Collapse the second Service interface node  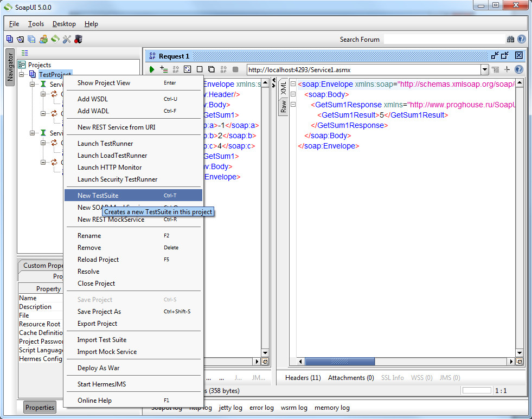[32, 133]
